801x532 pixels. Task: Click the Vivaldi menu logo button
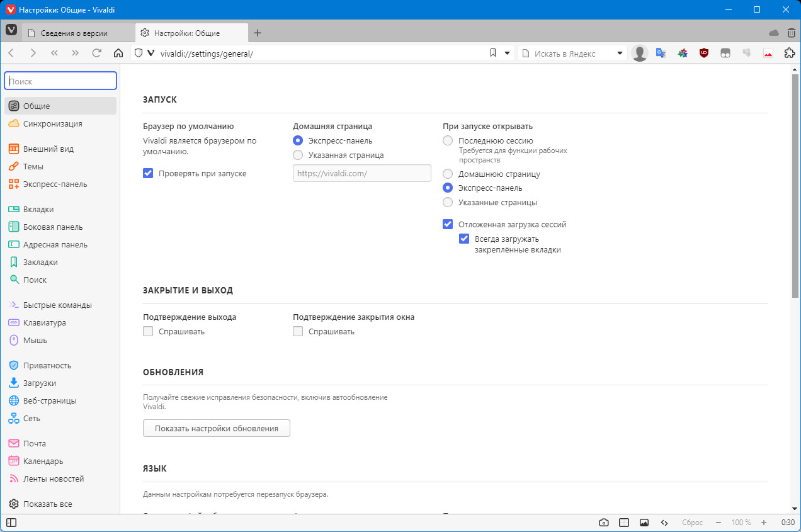[x=11, y=31]
